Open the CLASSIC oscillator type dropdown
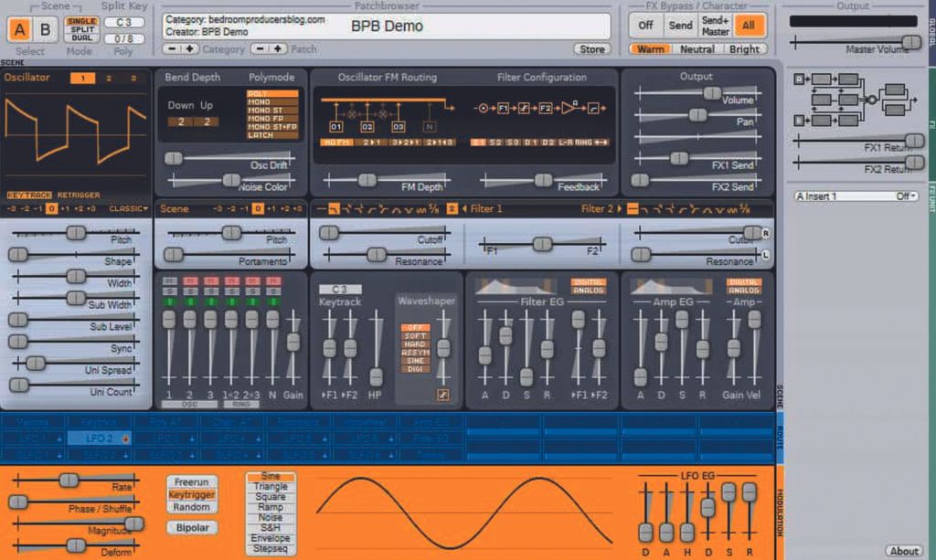The width and height of the screenshot is (936, 560). [128, 208]
